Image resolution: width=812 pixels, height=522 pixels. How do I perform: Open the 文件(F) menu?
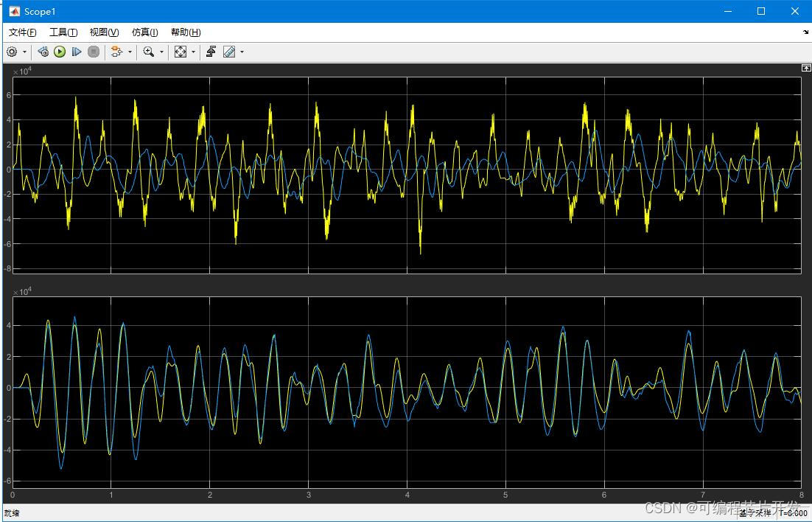22,32
